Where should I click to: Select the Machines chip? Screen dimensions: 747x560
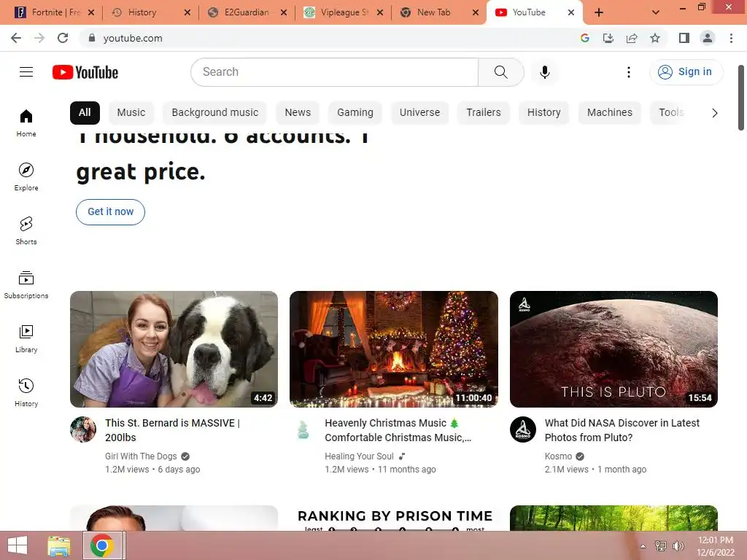[x=610, y=113]
